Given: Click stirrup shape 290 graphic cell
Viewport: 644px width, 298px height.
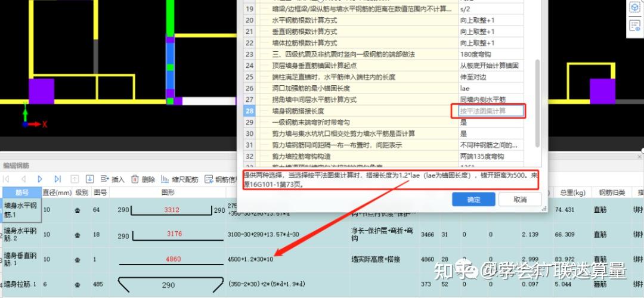Looking at the screenshot, I should pos(168,284).
